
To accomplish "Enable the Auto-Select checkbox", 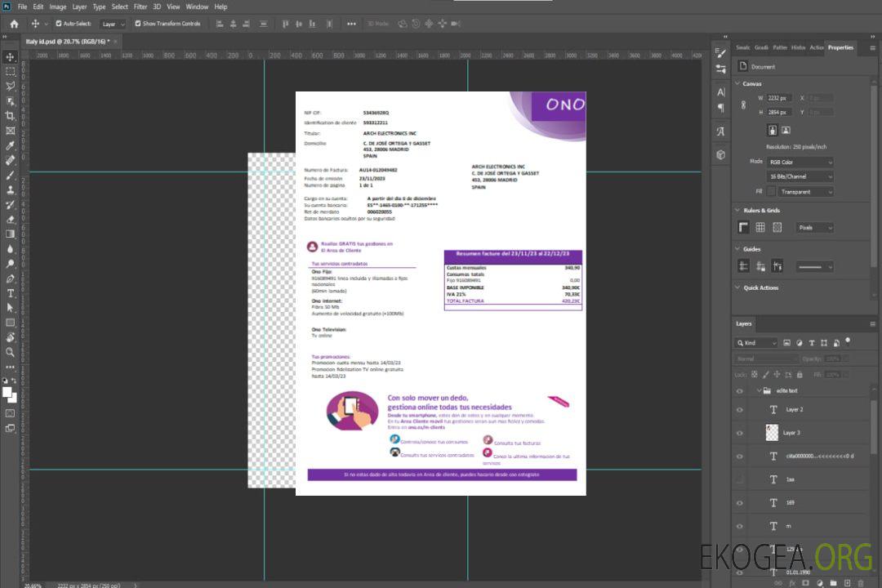I will coord(59,24).
